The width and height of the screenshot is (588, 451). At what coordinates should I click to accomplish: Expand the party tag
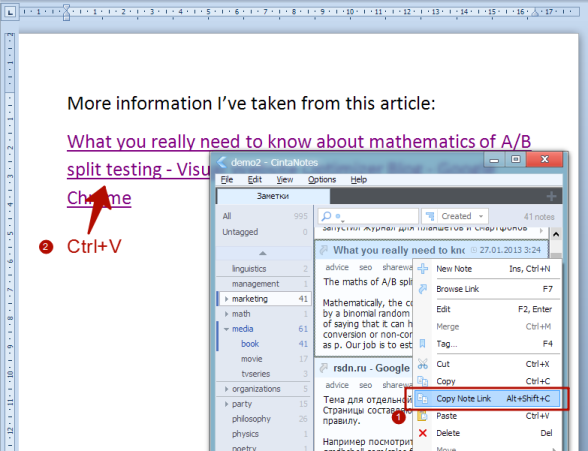(x=226, y=404)
